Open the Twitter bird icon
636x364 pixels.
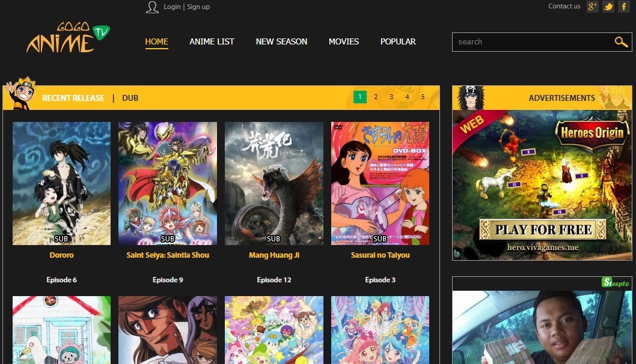(x=608, y=7)
